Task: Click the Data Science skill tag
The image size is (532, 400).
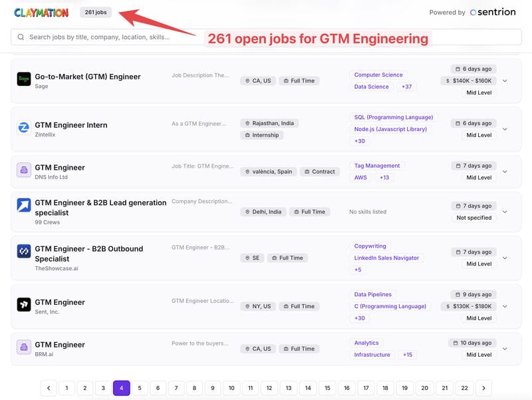Action: (x=372, y=87)
